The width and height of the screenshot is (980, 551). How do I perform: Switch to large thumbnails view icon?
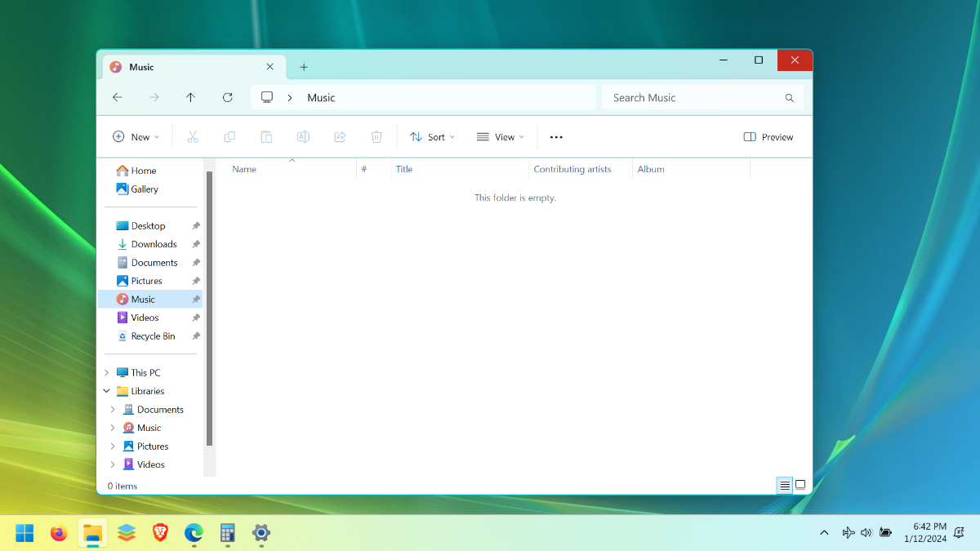[x=800, y=485]
